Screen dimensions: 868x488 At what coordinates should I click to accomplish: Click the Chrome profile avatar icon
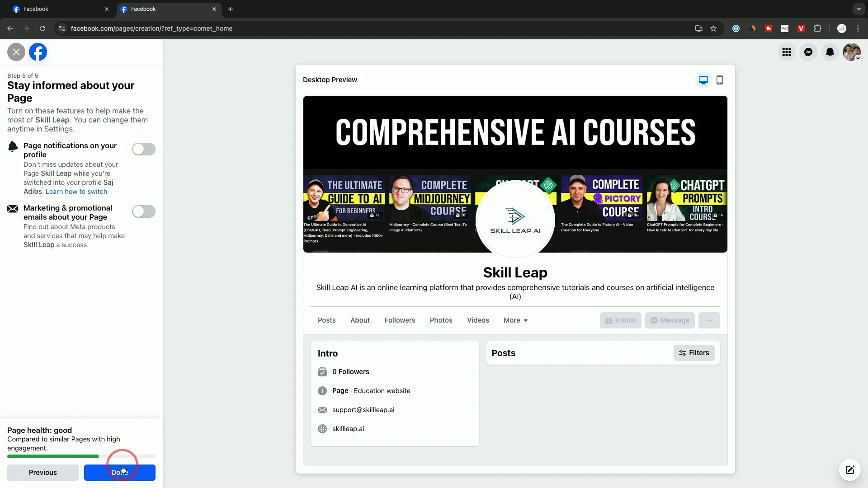842,28
